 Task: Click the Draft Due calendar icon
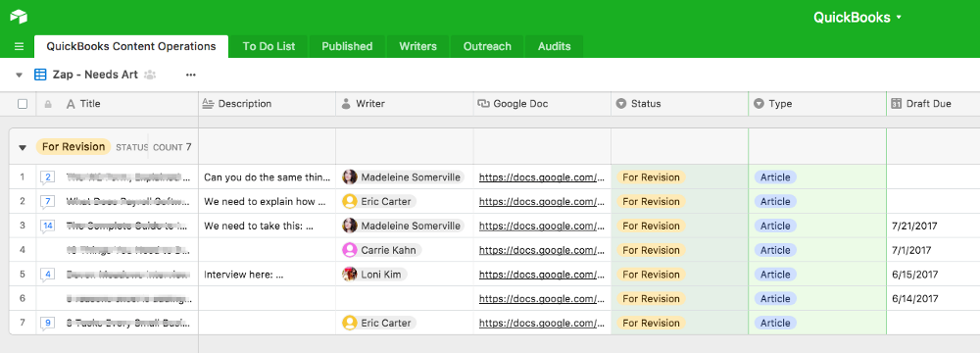coord(896,104)
